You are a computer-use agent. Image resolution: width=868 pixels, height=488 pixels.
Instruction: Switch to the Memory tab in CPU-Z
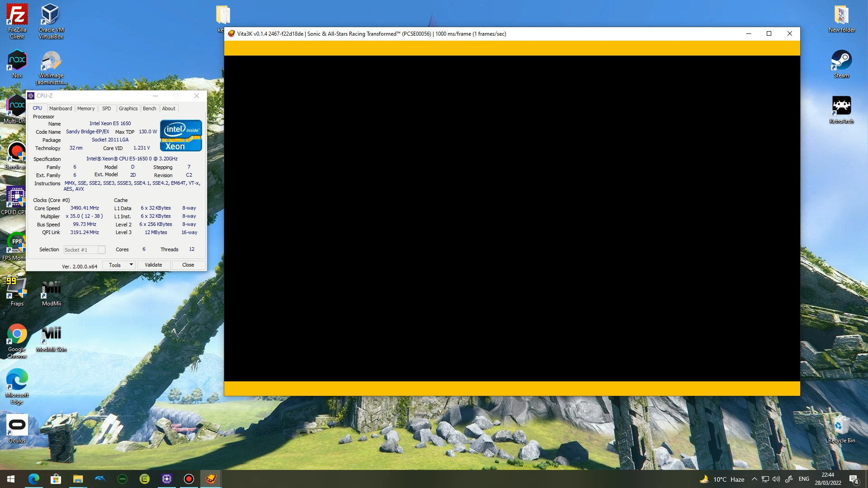click(86, 108)
